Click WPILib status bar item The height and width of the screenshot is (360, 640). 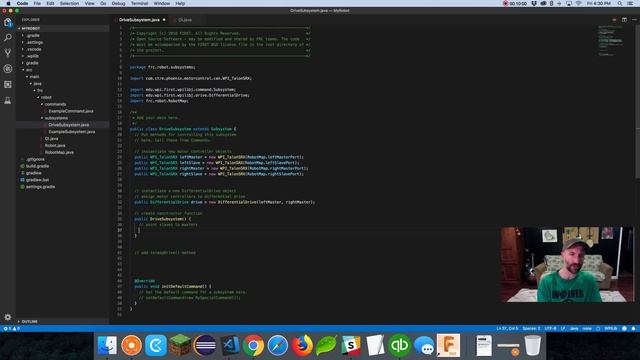pos(611,328)
